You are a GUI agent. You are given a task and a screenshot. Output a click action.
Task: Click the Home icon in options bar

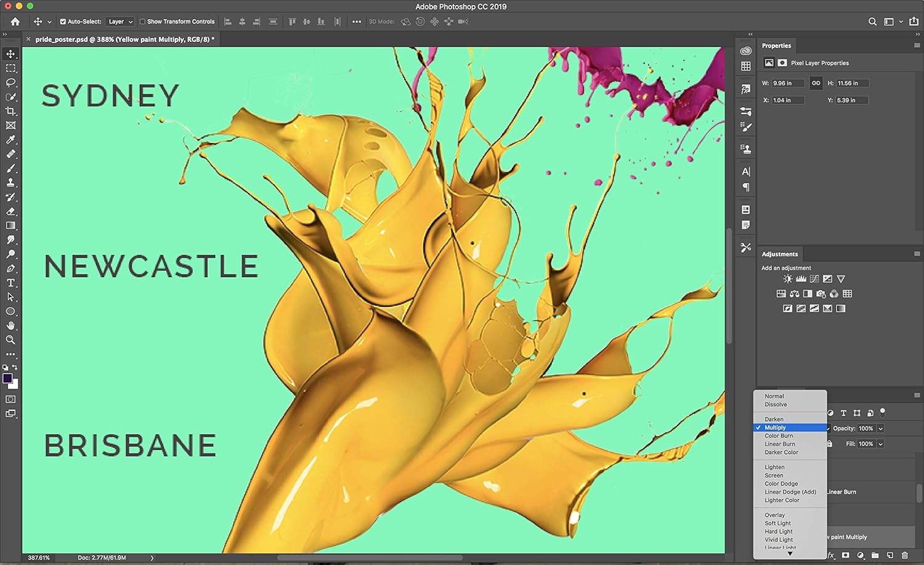click(x=15, y=22)
